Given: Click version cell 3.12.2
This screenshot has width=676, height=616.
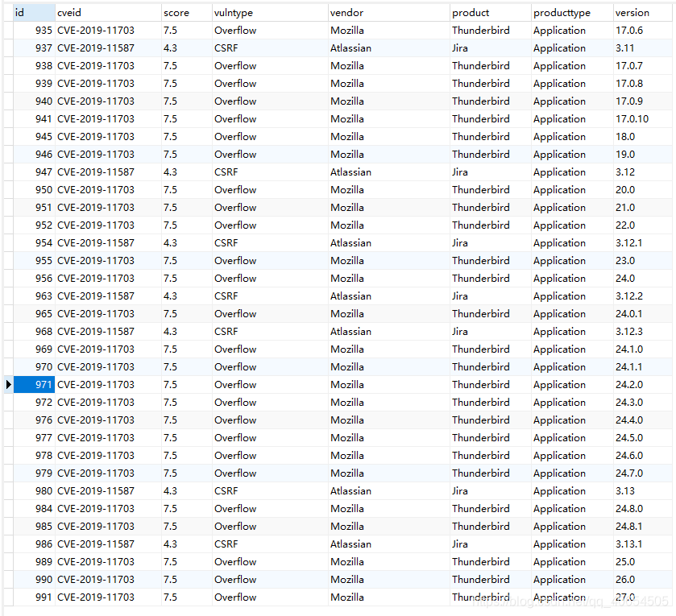Looking at the screenshot, I should pos(642,296).
